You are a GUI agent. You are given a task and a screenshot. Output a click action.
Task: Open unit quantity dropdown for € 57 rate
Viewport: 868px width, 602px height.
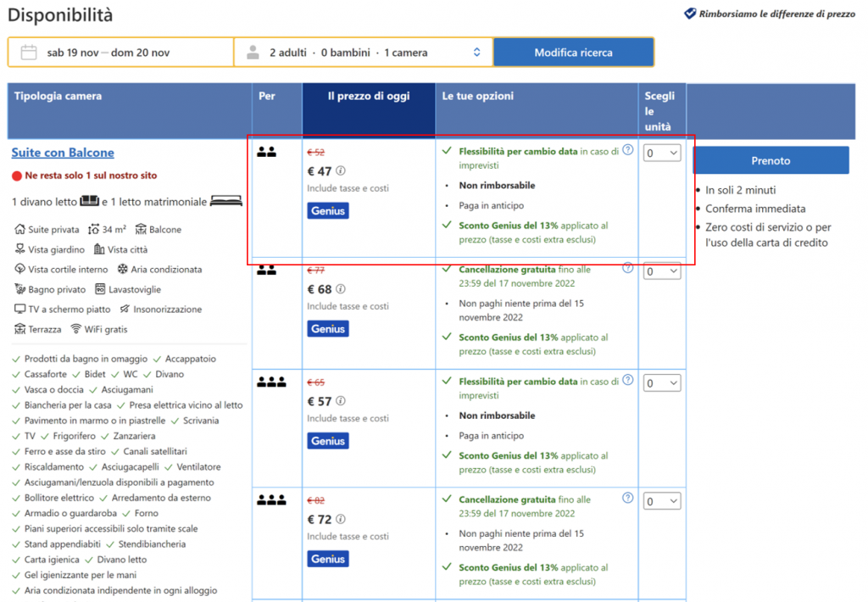(x=661, y=383)
